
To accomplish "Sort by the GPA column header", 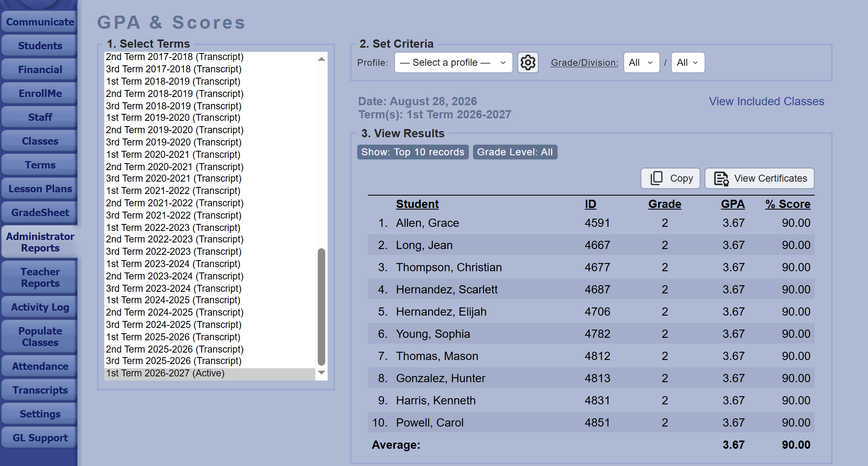I will 733,204.
